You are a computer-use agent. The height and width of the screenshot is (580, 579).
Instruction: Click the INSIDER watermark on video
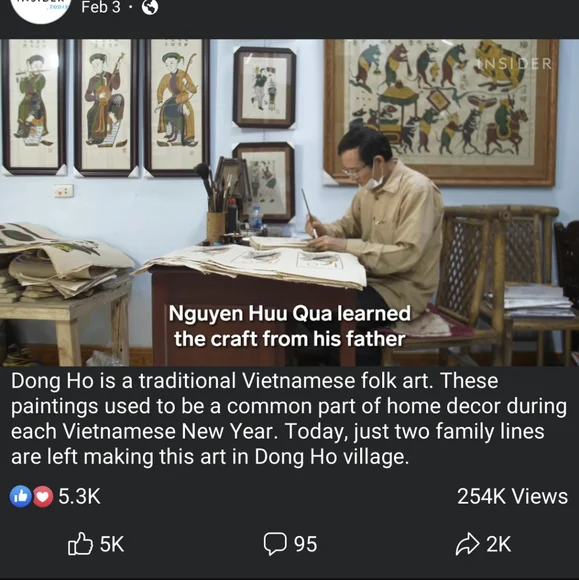(x=514, y=64)
